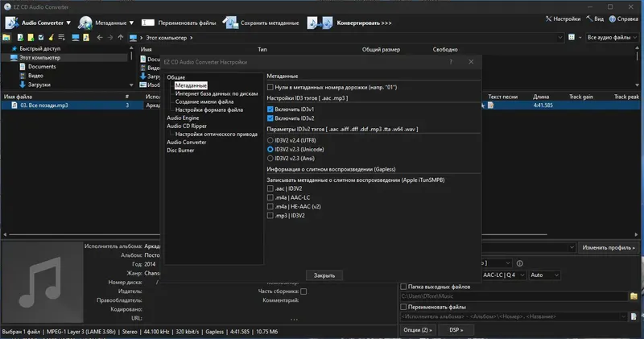Expand the address path dropdown arrow
Screen dimensions: 644x339
click(x=559, y=37)
